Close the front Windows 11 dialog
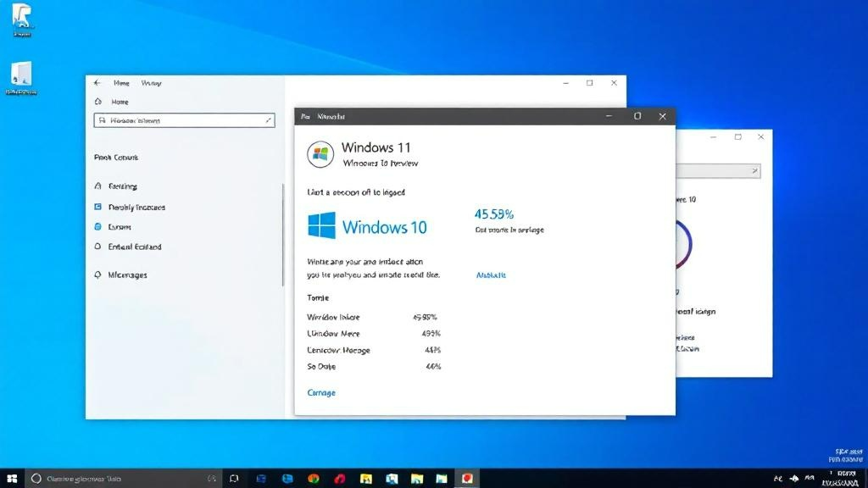The height and width of the screenshot is (488, 868). pyautogui.click(x=663, y=116)
